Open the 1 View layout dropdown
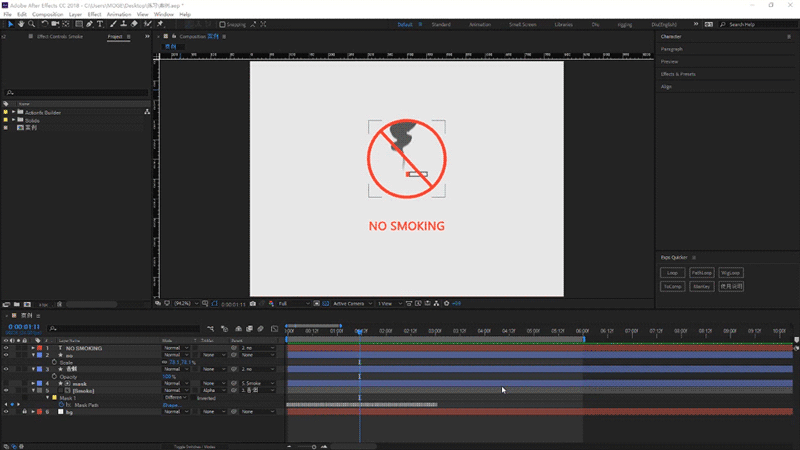800x450 pixels. point(390,304)
